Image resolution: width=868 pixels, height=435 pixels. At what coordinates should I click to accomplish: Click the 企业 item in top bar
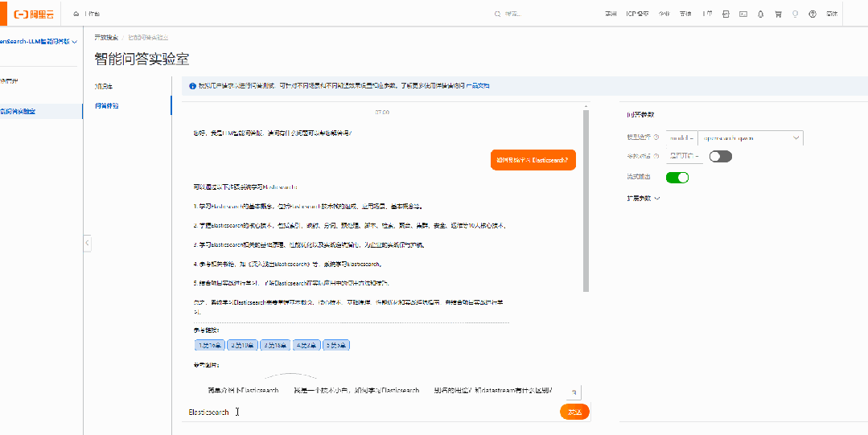664,14
